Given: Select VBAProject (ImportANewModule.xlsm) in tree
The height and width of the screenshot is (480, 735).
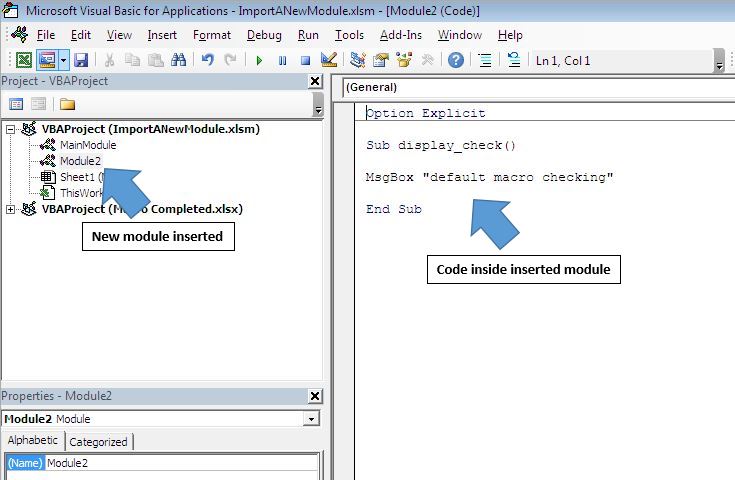Looking at the screenshot, I should coord(150,129).
